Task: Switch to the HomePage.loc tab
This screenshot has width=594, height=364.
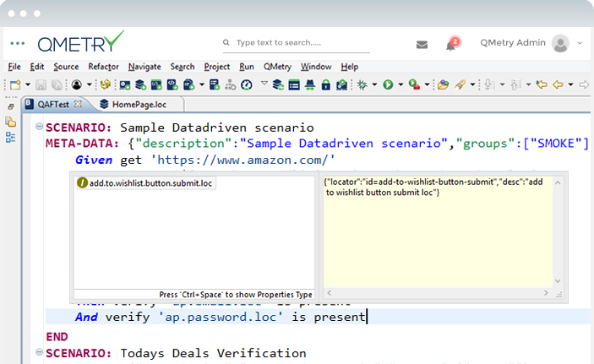Action: click(x=139, y=105)
